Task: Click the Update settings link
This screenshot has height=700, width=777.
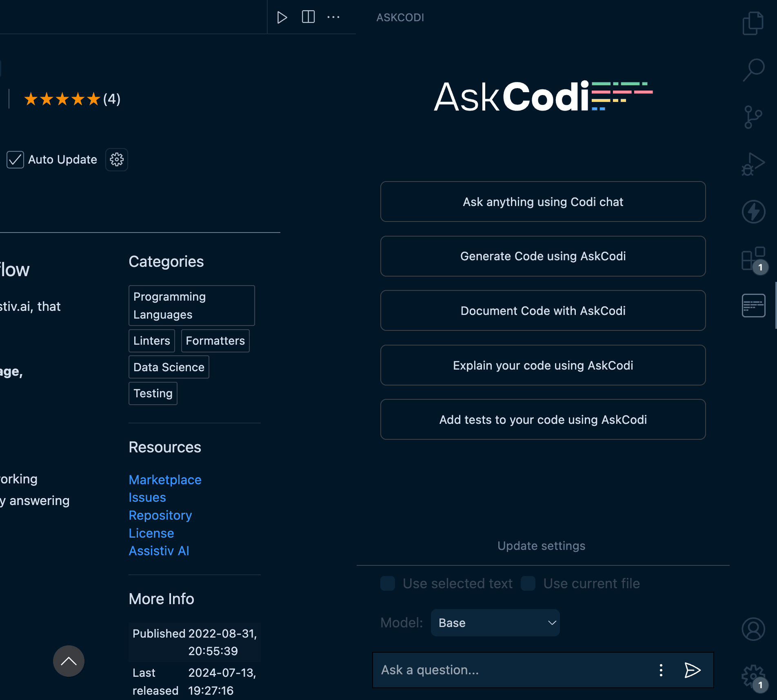Action: coord(541,546)
